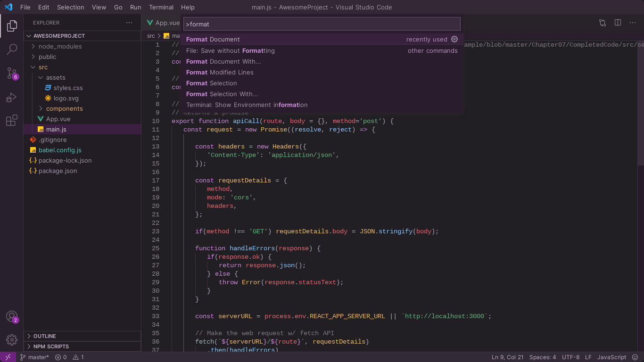Open the Help menu
The width and height of the screenshot is (644, 362).
188,7
